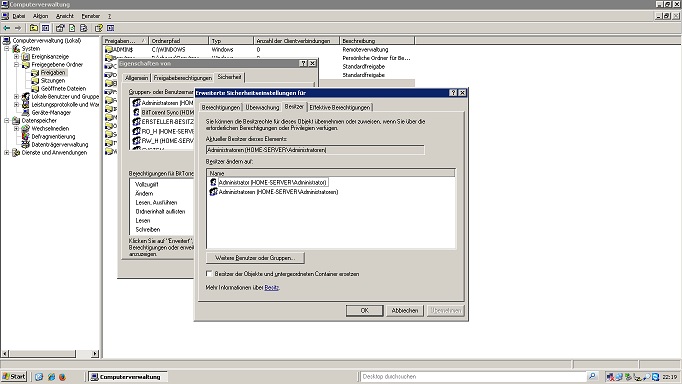Collapse the Datenspeicher tree node

pos(7,120)
